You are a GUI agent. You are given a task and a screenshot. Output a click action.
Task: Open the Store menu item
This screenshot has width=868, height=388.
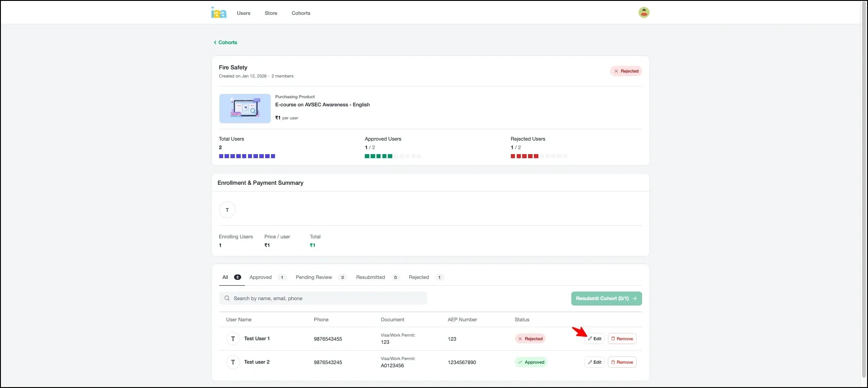click(271, 13)
